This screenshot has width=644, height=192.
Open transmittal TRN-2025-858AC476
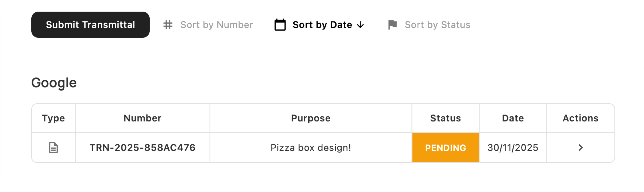(142, 147)
